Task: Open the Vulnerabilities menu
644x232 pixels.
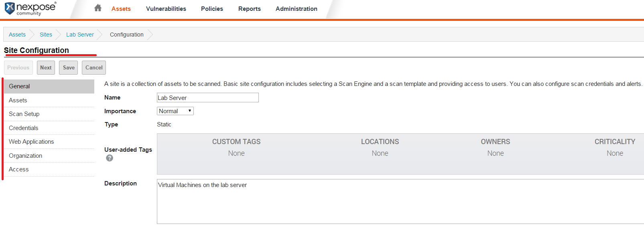Action: (x=166, y=9)
